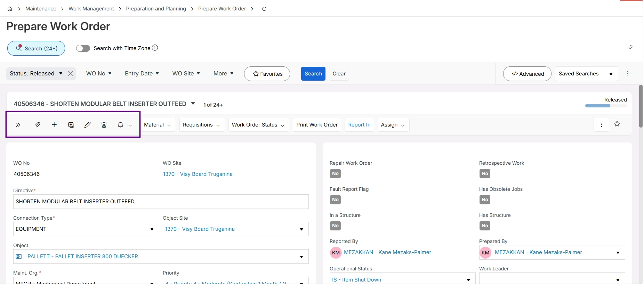The height and width of the screenshot is (285, 644).
Task: Open the Prepared By dropdown
Action: click(618, 253)
